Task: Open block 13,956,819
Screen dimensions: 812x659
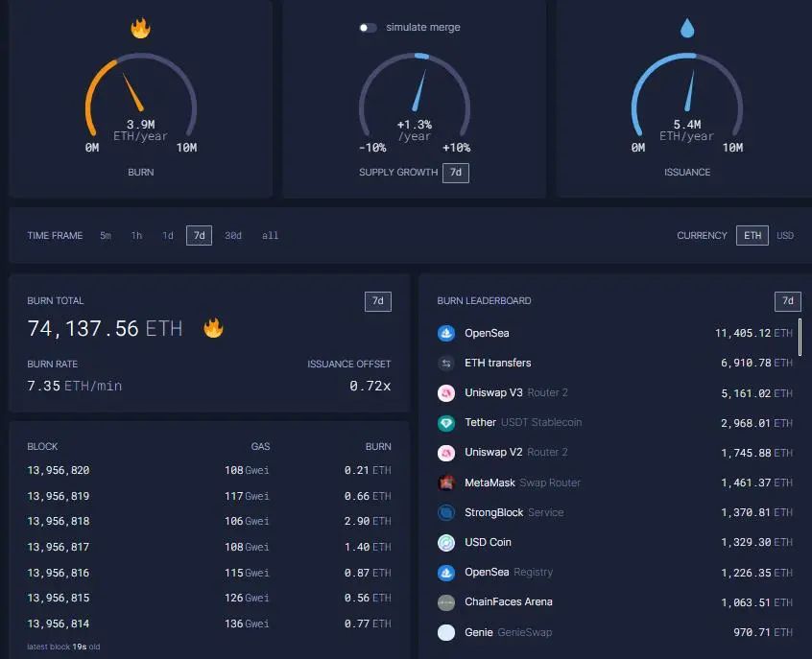Action: [x=58, y=496]
